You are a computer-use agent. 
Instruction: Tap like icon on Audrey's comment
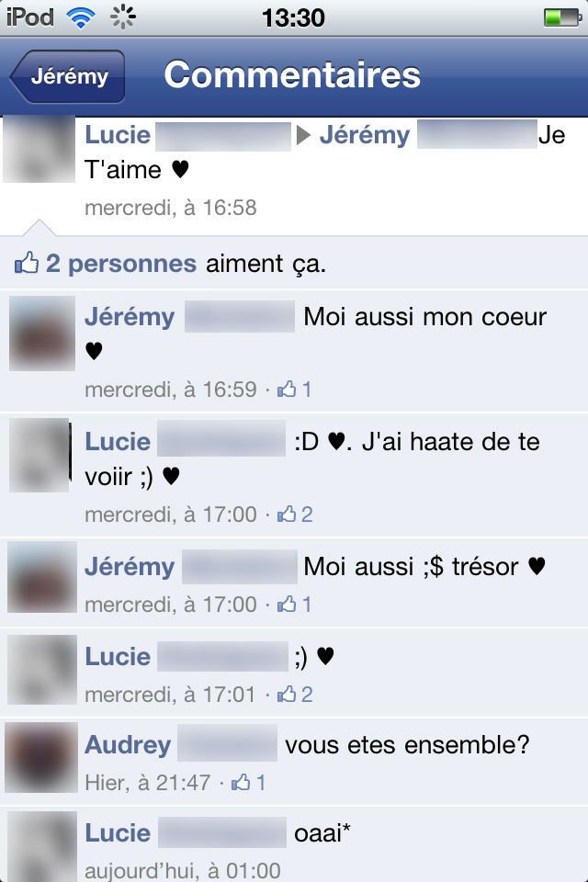tap(241, 781)
